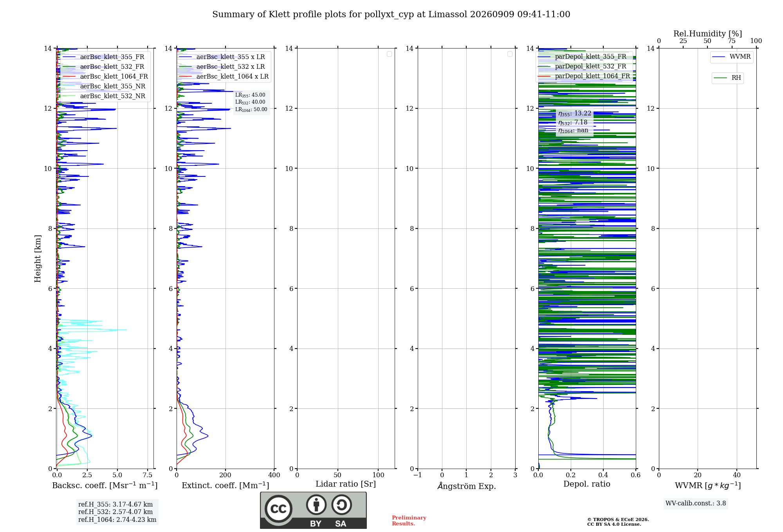Click the η1064: nan annotation

(x=573, y=131)
